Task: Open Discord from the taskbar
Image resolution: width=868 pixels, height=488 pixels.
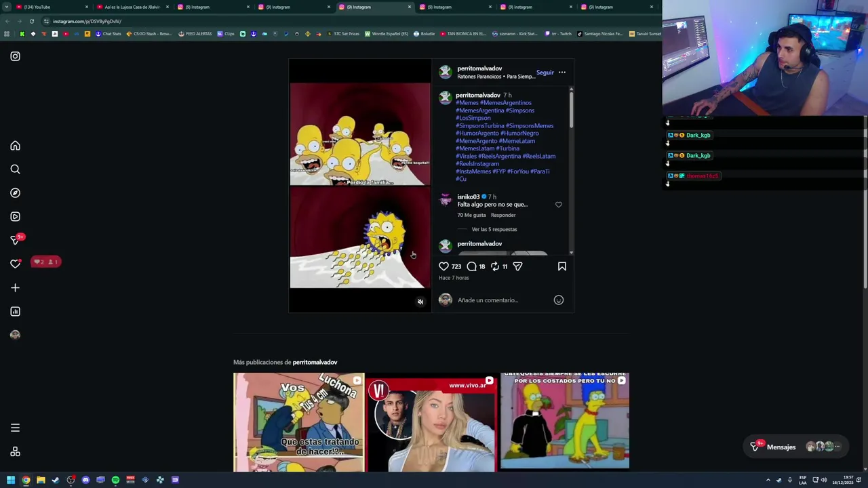Action: tap(85, 480)
